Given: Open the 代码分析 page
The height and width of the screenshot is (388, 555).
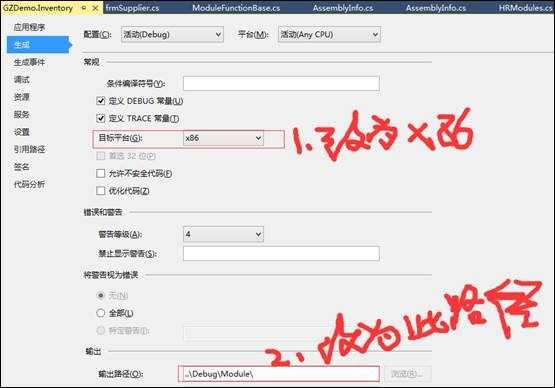Looking at the screenshot, I should click(29, 184).
